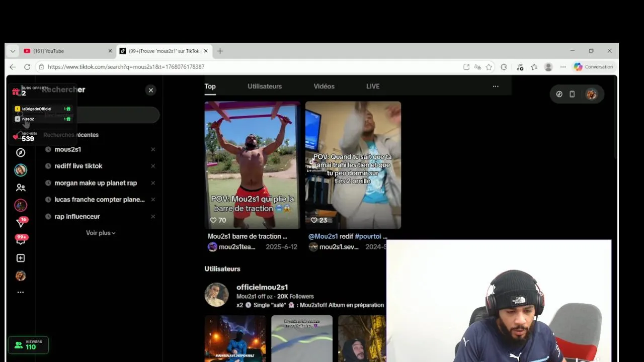Image resolution: width=644 pixels, height=362 pixels.
Task: Click the media control music icon in the toolbar
Action: tap(520, 67)
